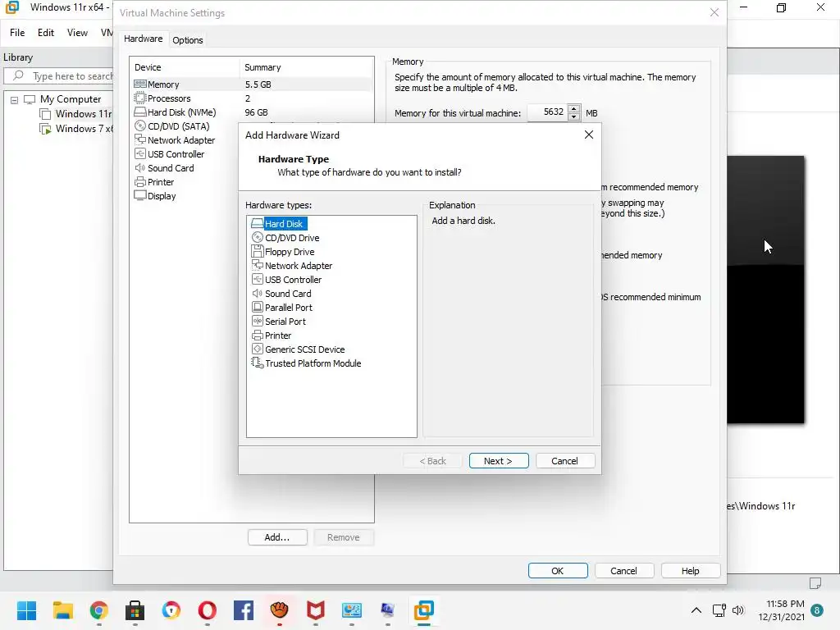Select Parallel Port icon in wizard list

click(257, 307)
